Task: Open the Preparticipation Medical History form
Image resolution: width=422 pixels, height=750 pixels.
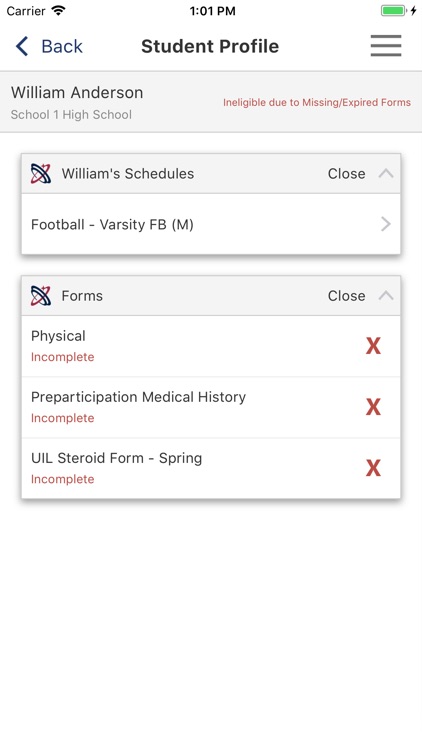Action: [211, 407]
